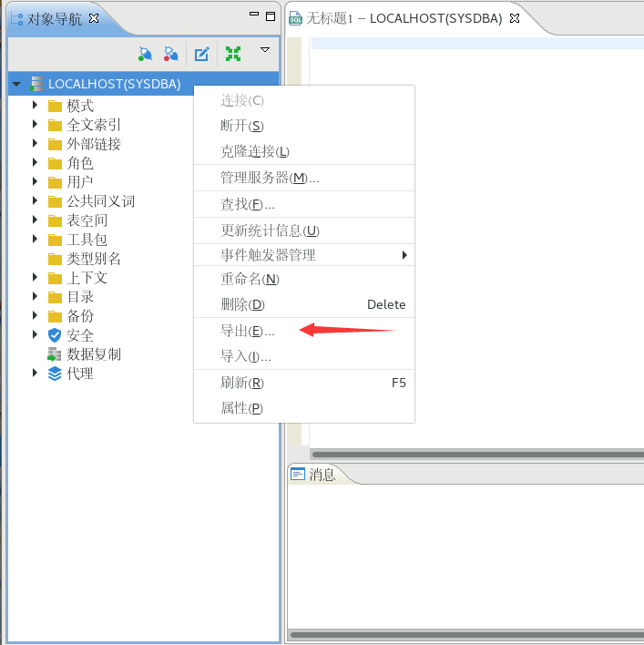Screen dimensions: 644x645
Task: Click the LOCALHOST(SYSDBA) server icon
Action: pos(36,84)
